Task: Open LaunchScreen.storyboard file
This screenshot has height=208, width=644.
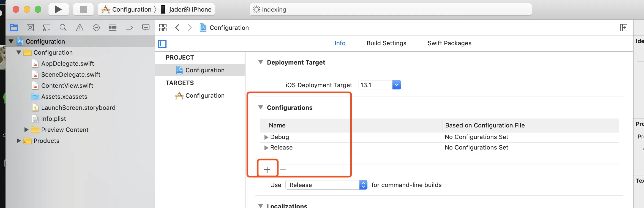Action: coord(78,108)
